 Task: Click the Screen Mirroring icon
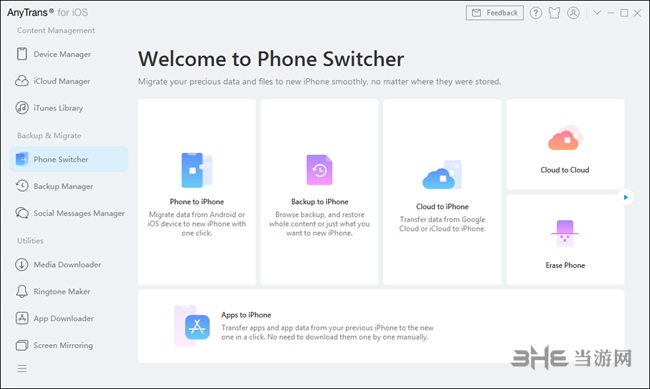tap(22, 345)
